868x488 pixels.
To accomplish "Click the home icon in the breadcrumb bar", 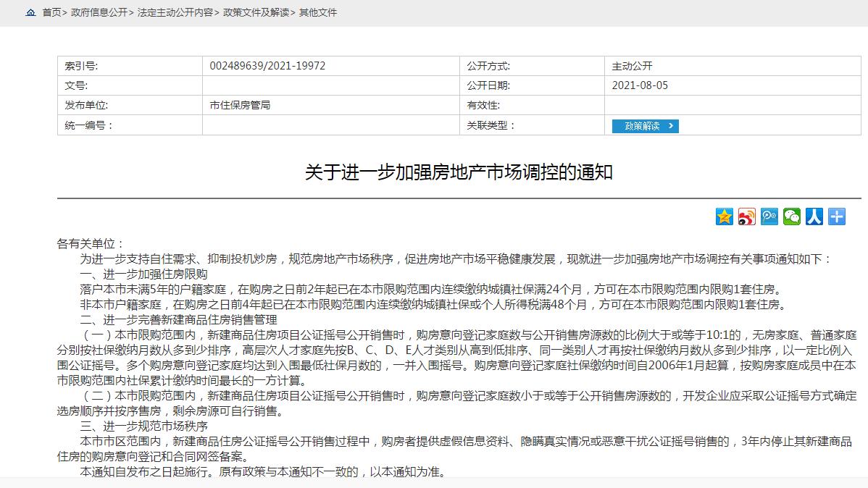I will tap(30, 12).
